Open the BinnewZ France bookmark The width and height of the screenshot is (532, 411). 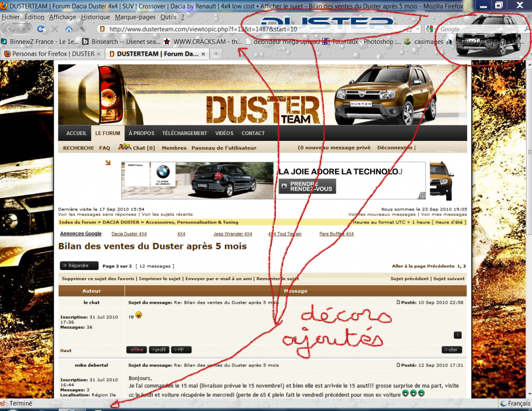[x=40, y=41]
